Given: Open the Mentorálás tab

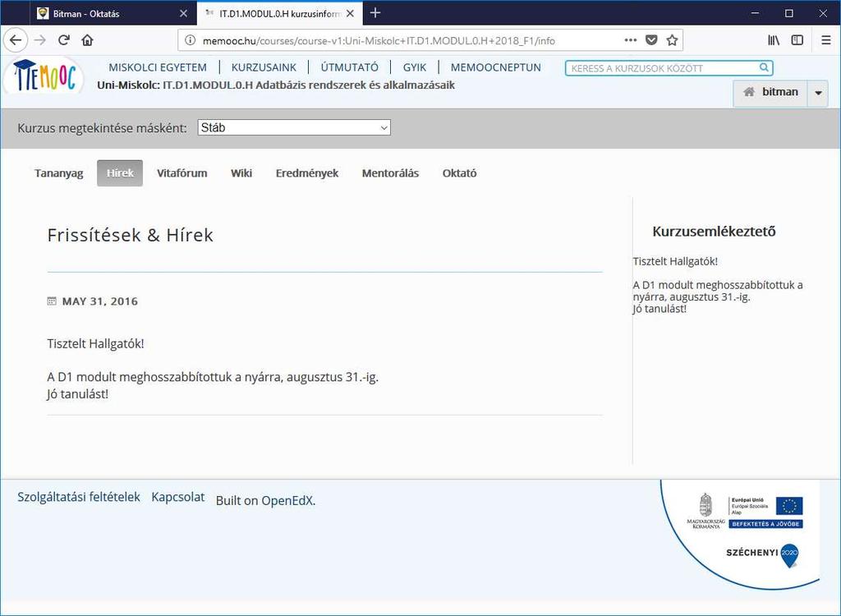Looking at the screenshot, I should (390, 173).
